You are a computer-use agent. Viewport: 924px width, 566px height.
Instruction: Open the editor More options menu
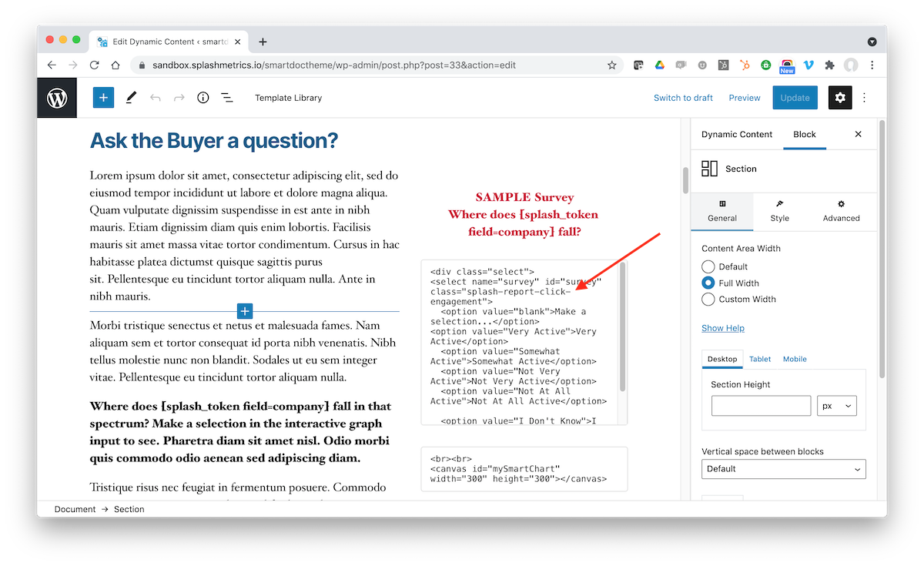[x=865, y=98]
